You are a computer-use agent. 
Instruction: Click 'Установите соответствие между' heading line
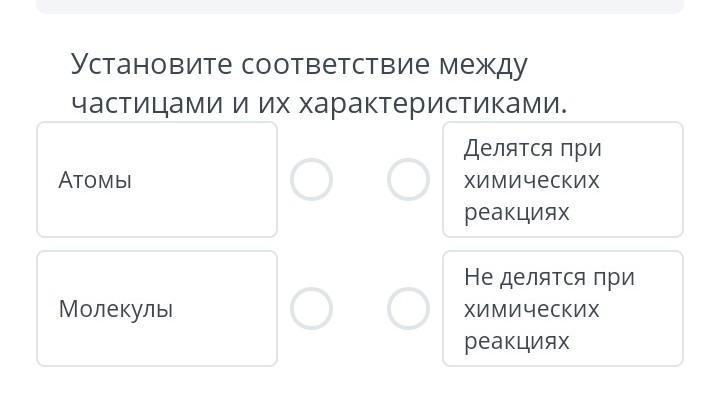pyautogui.click(x=299, y=64)
